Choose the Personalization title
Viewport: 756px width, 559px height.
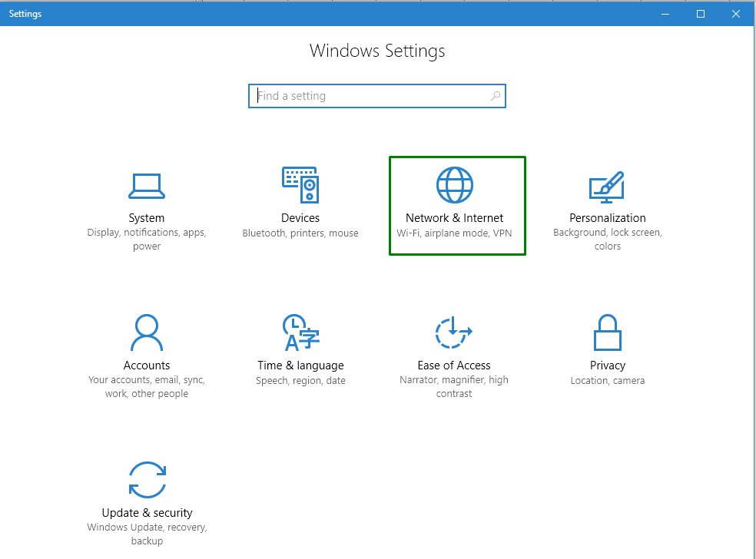click(x=608, y=218)
